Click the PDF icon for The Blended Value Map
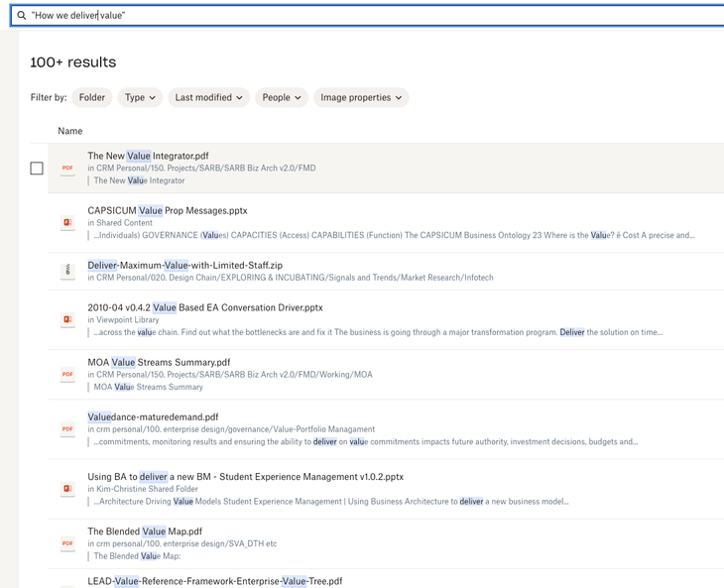Screen dimensions: 724x588 click(x=67, y=543)
